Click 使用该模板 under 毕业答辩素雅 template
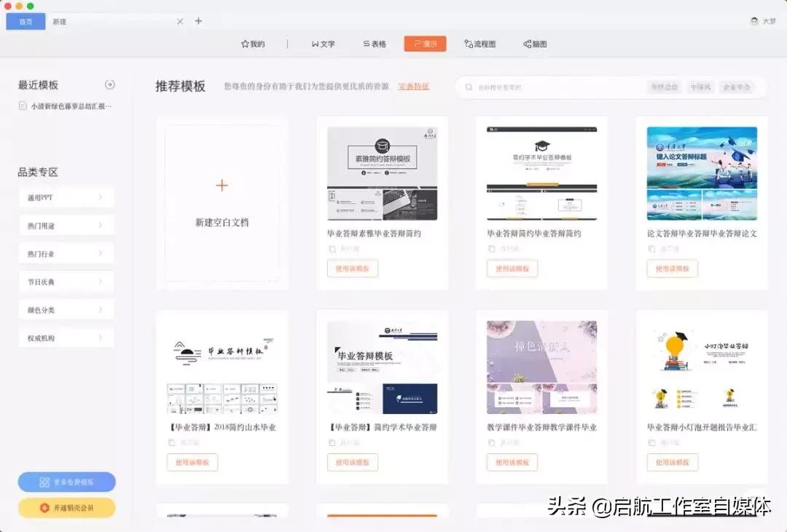 [x=353, y=268]
